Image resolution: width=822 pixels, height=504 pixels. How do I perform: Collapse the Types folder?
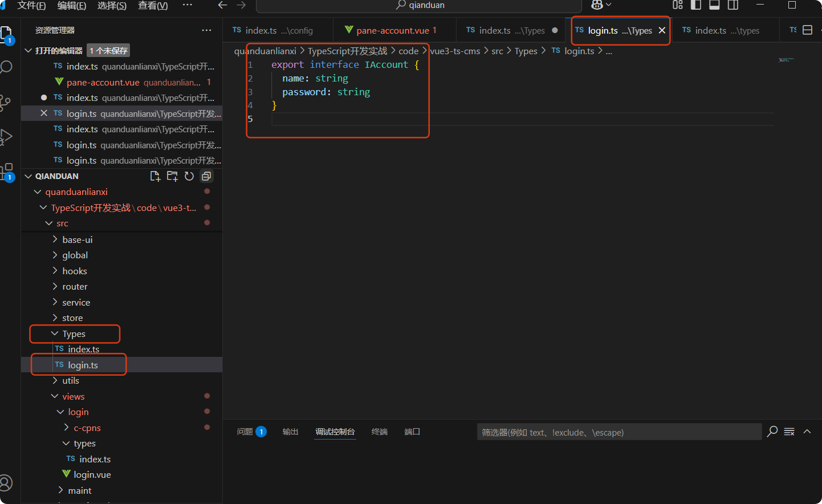74,334
